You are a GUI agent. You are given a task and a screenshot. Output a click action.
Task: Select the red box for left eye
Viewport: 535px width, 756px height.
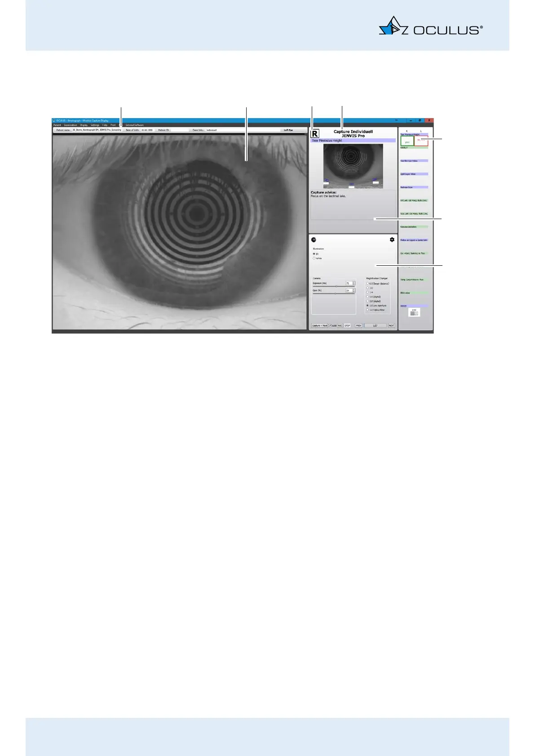(421, 141)
